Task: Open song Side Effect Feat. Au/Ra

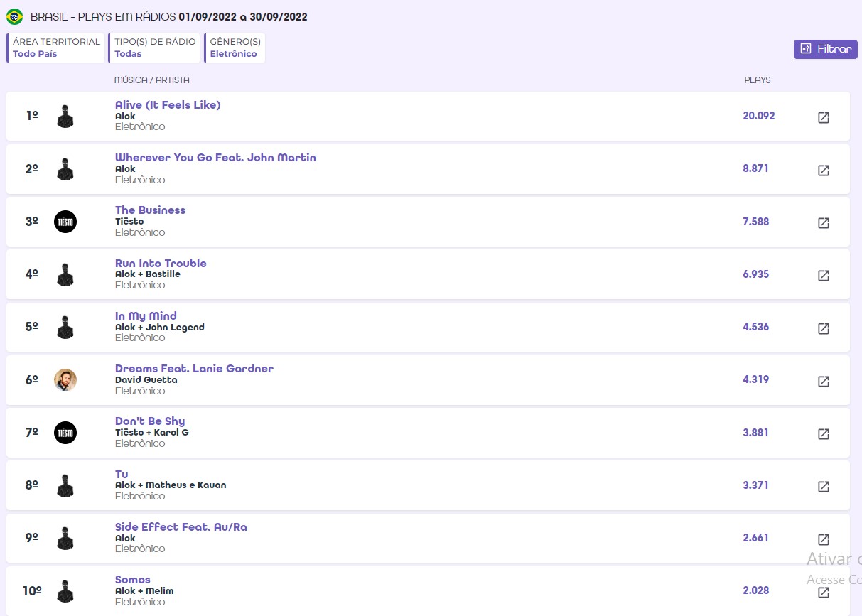Action: (181, 527)
